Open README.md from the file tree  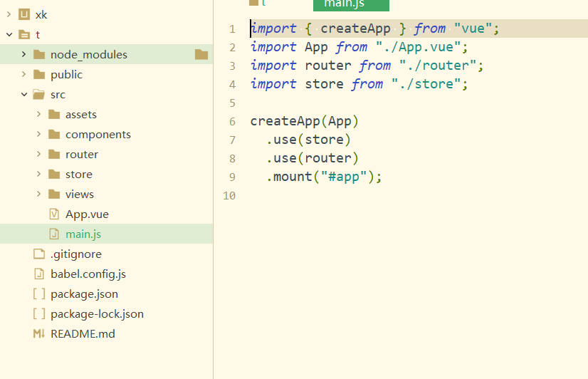[83, 333]
